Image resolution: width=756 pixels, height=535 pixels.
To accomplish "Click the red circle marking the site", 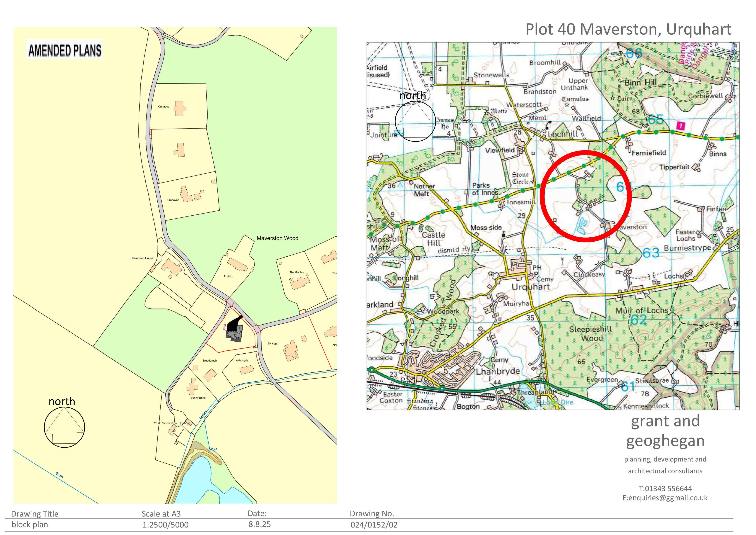I will point(586,196).
